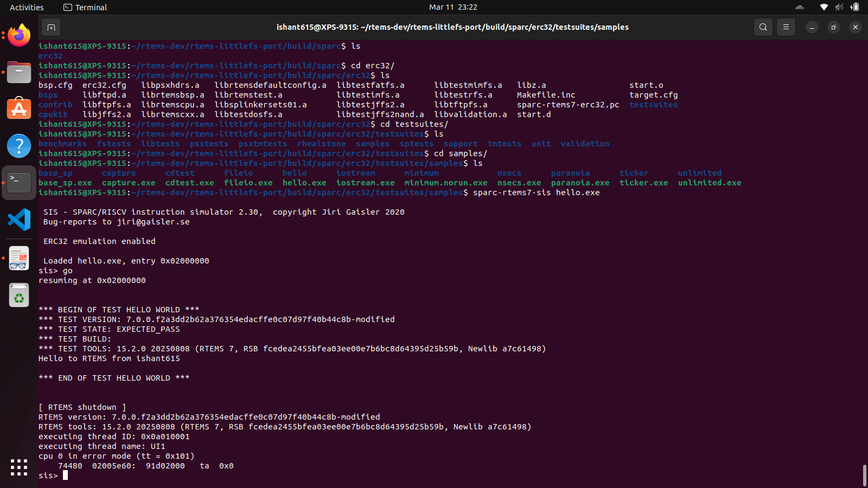Screen dimensions: 868x488
Task: Open the document viewer dock icon
Action: click(19, 259)
